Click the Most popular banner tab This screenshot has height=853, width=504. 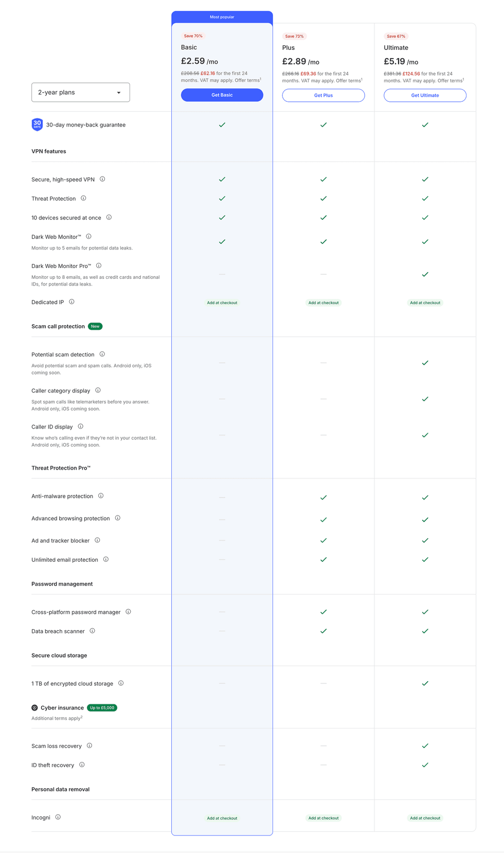pos(222,17)
